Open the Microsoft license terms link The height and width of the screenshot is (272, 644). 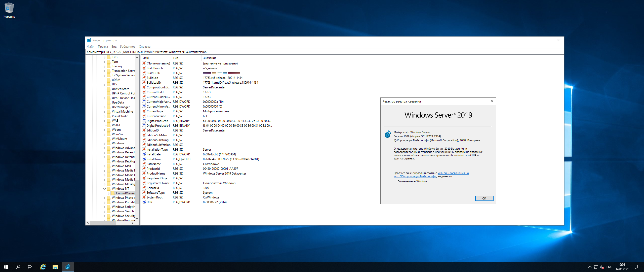431,175
